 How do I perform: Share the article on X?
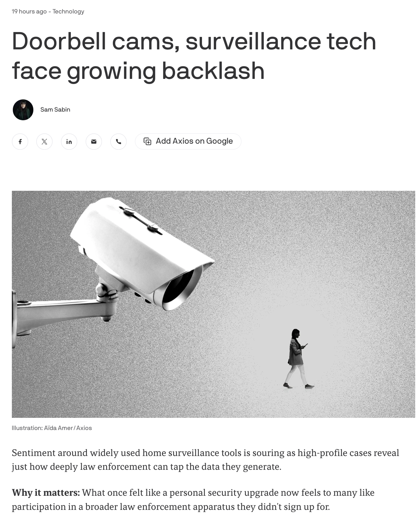pos(45,141)
